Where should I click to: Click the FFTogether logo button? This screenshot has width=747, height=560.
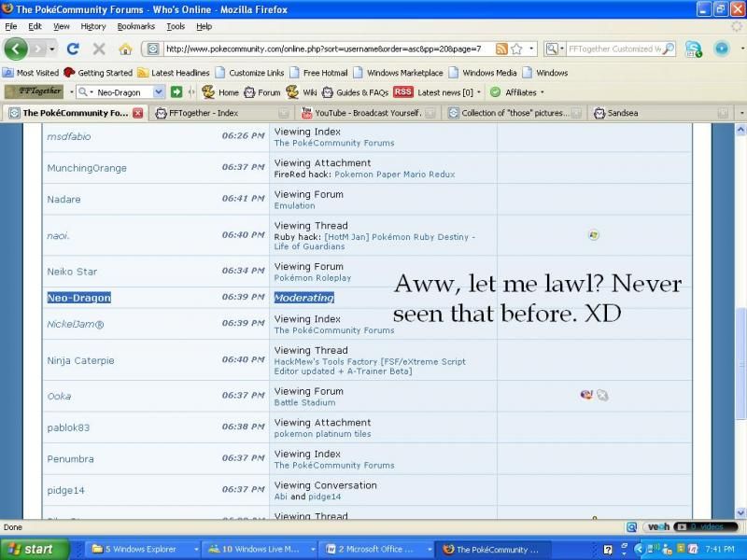tap(35, 91)
